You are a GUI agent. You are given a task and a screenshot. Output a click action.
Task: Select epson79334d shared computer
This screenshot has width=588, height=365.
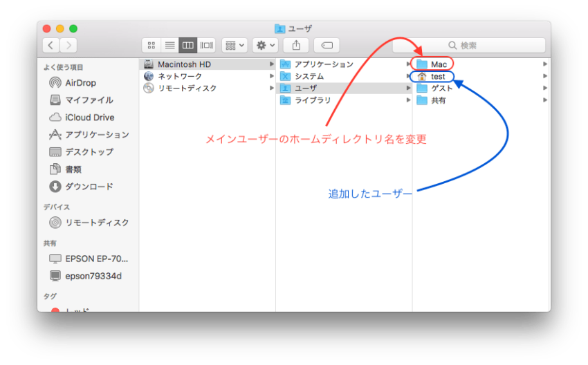86,277
